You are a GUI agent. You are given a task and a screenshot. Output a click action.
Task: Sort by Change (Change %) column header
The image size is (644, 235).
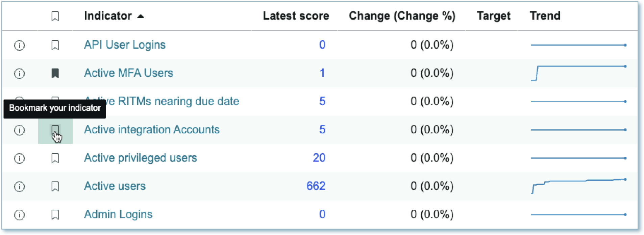coord(402,16)
